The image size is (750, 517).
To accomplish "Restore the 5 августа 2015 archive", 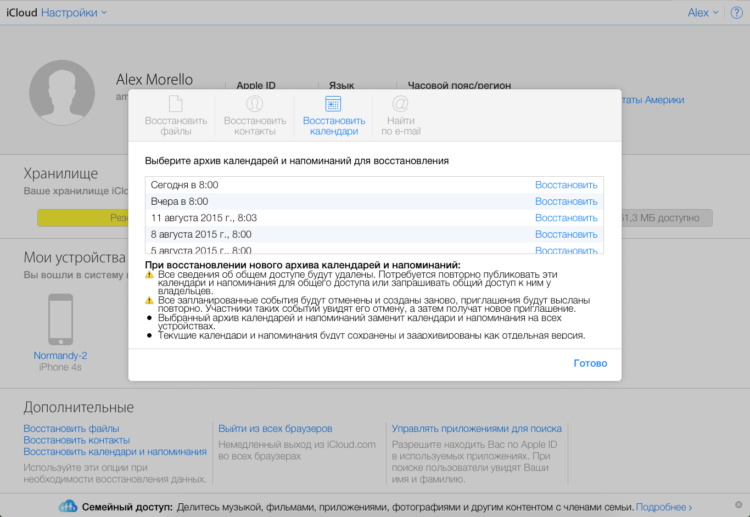I will [566, 250].
